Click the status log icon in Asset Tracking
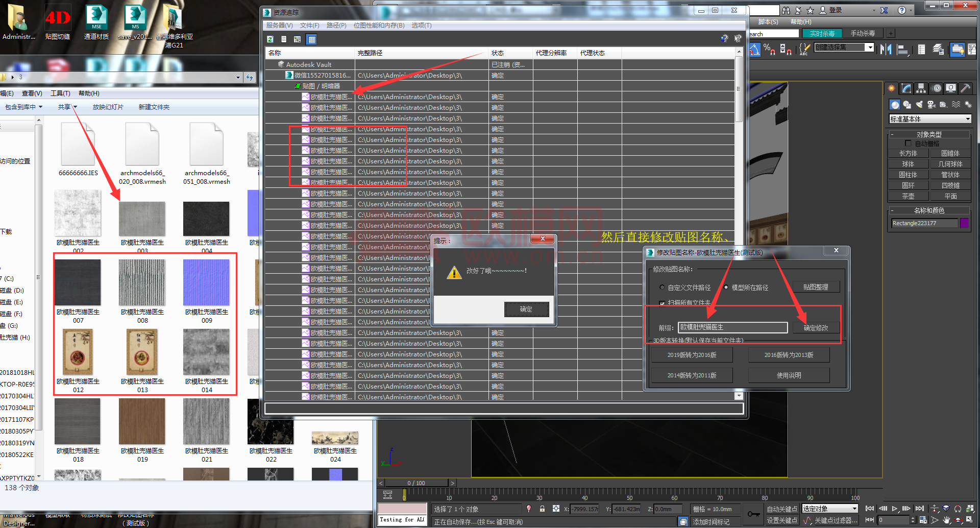 point(284,39)
